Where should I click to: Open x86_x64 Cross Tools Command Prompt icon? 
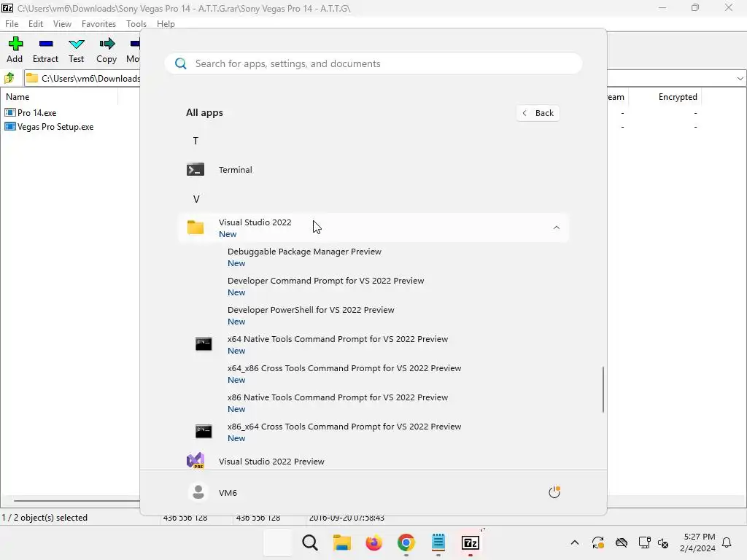(x=204, y=432)
